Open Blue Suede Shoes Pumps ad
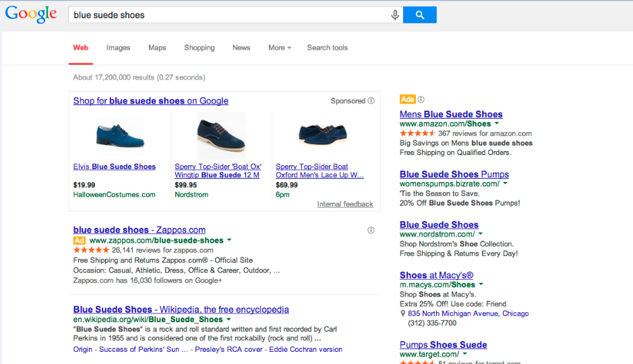The width and height of the screenshot is (633, 364). [x=454, y=175]
